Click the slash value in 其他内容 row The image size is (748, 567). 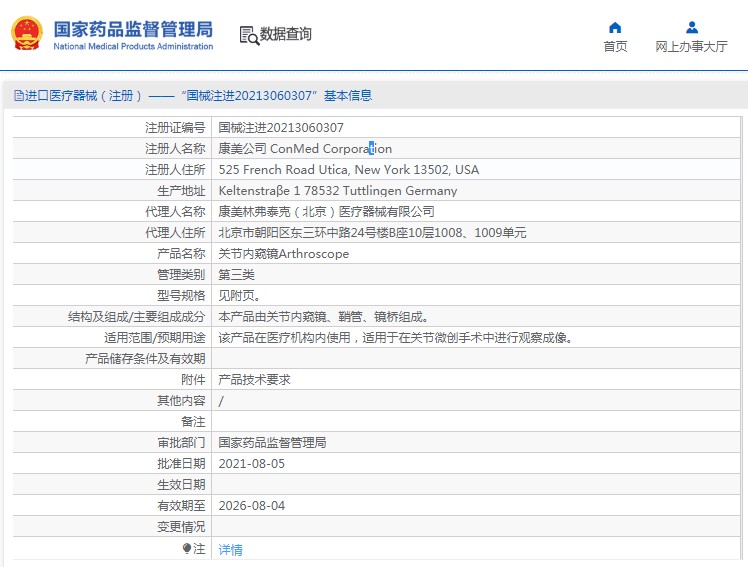point(221,401)
